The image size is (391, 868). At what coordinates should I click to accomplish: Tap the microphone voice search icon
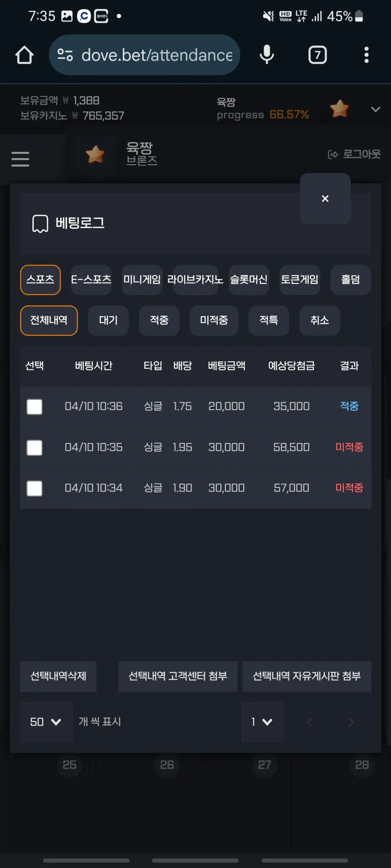[x=267, y=55]
